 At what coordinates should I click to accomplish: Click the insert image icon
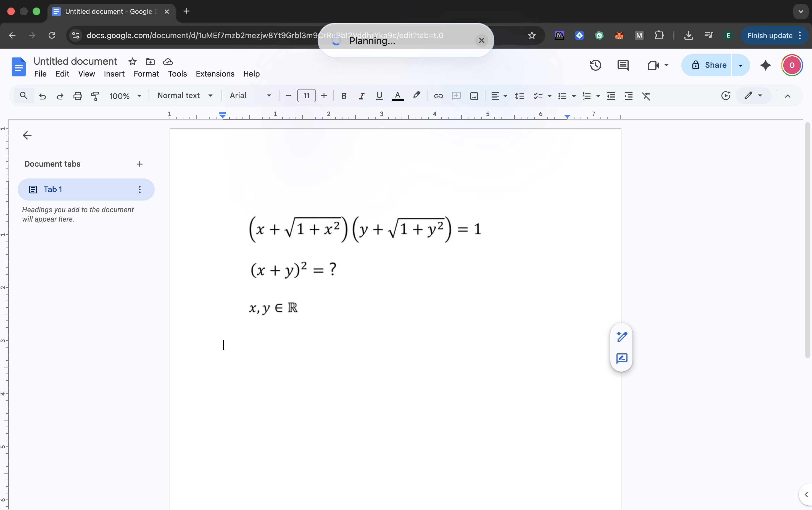point(474,96)
